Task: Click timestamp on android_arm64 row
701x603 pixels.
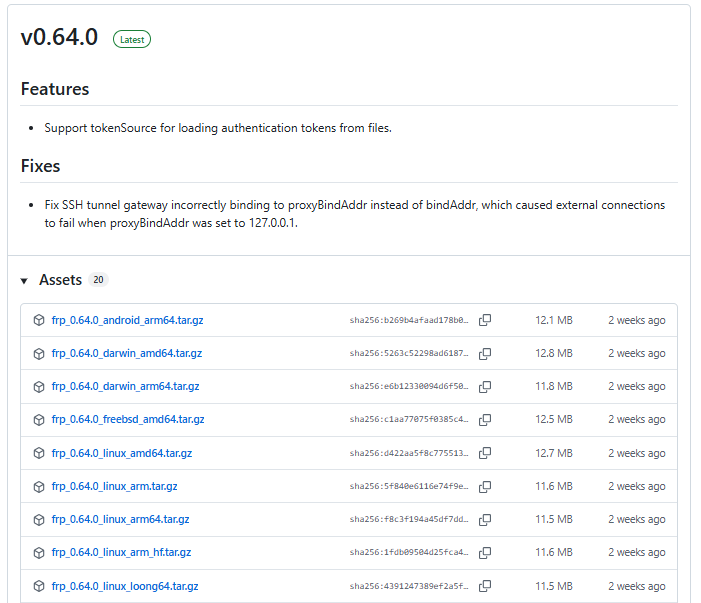Action: [x=637, y=320]
